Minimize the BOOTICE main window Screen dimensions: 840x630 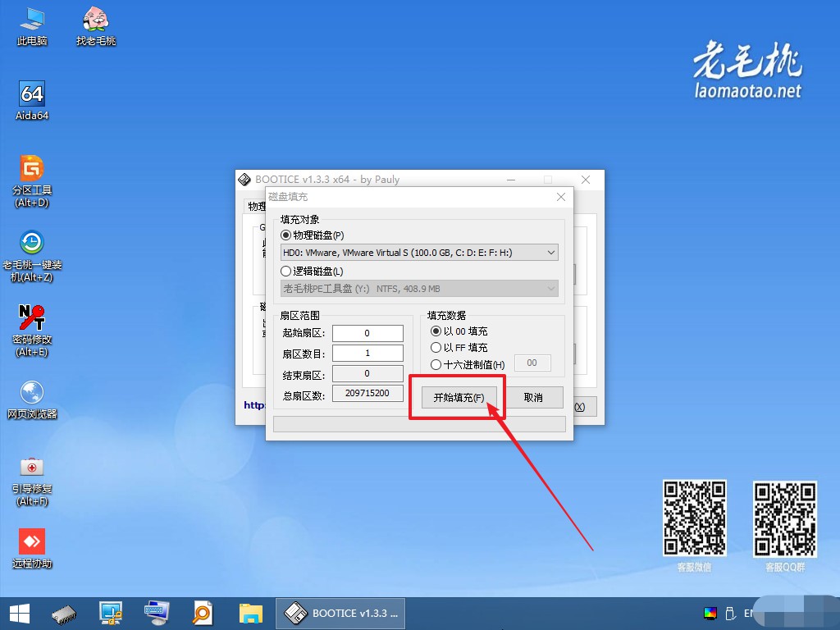(x=511, y=180)
